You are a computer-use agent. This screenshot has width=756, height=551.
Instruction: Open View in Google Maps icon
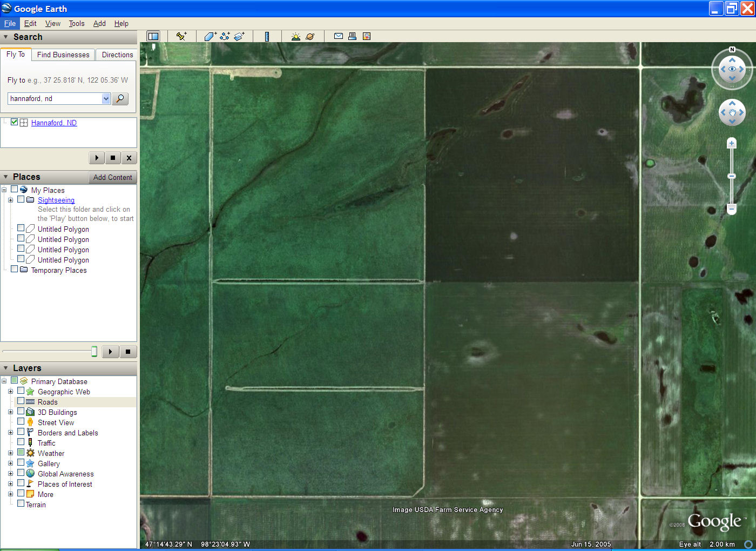367,36
